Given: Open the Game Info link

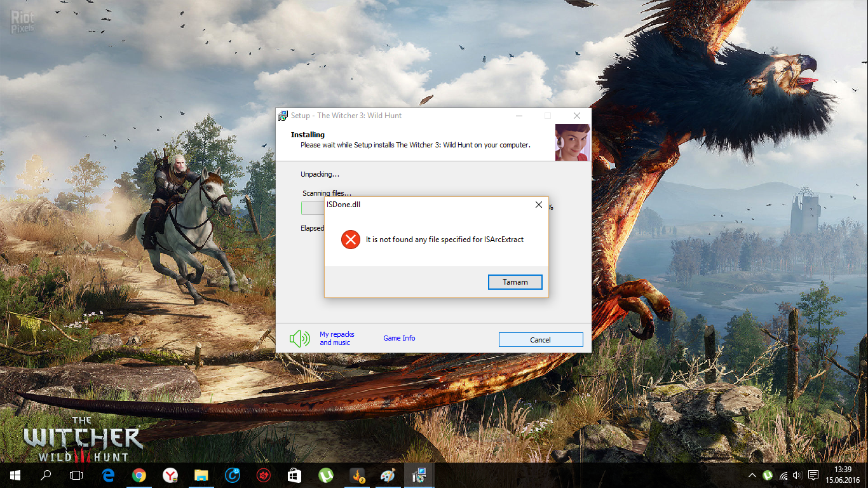Looking at the screenshot, I should click(x=399, y=338).
